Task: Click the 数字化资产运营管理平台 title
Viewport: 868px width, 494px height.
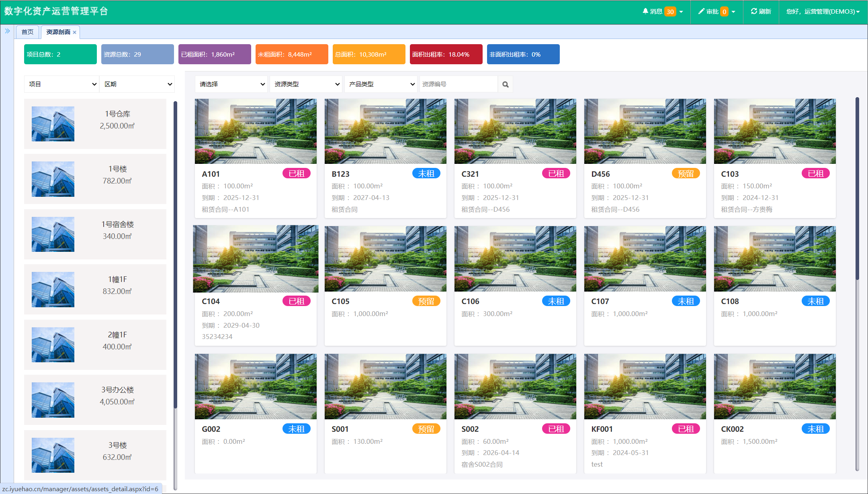Action: (x=56, y=11)
